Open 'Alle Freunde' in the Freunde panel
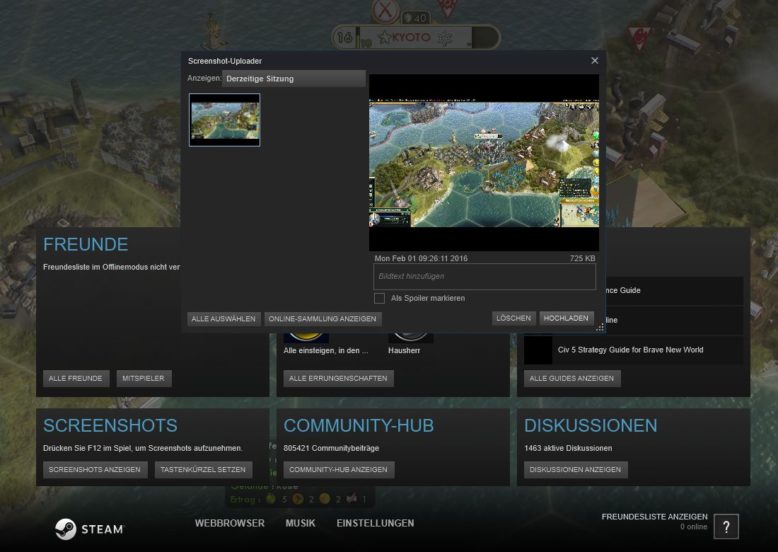 pyautogui.click(x=75, y=378)
